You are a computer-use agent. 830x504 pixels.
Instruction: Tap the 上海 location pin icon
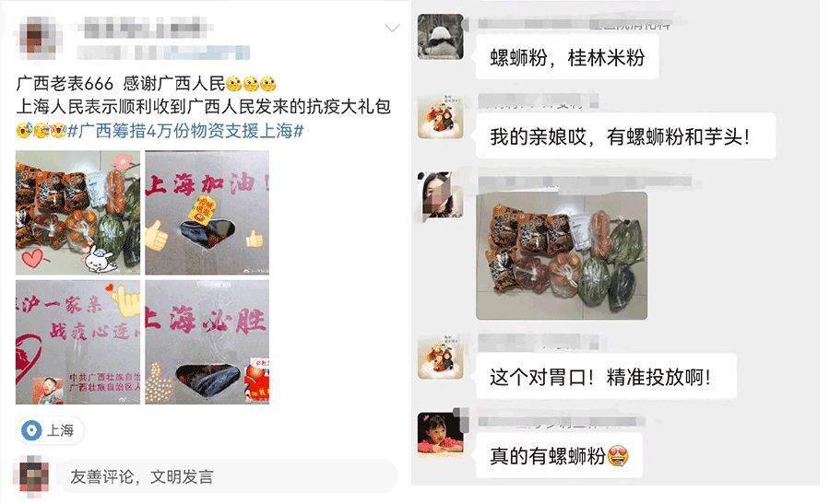31,430
